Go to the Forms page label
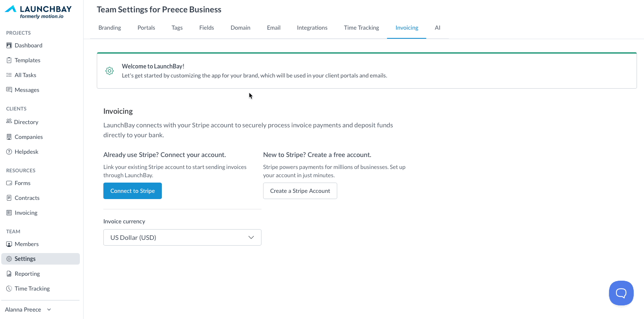The width and height of the screenshot is (644, 319). tap(23, 183)
